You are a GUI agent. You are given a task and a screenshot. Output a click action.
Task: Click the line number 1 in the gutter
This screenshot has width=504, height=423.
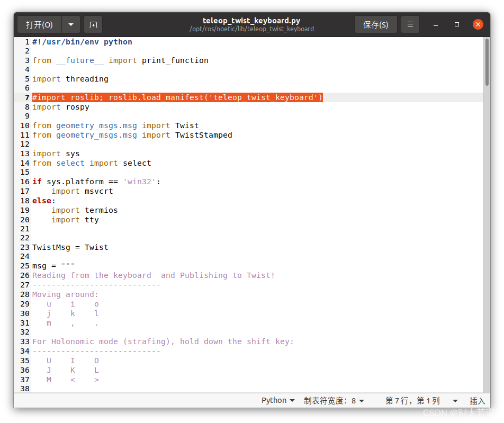click(x=26, y=41)
